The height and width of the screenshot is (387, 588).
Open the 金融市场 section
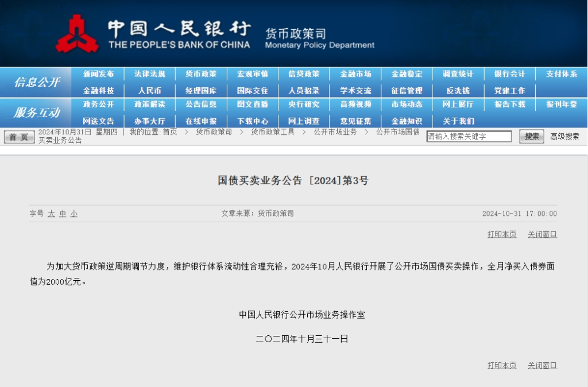[355, 73]
